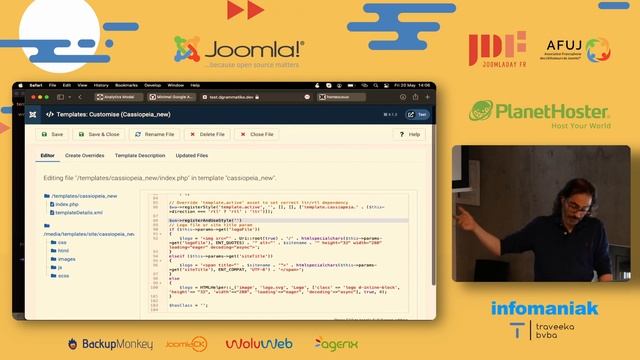Switch to the Editor tab

(x=47, y=156)
